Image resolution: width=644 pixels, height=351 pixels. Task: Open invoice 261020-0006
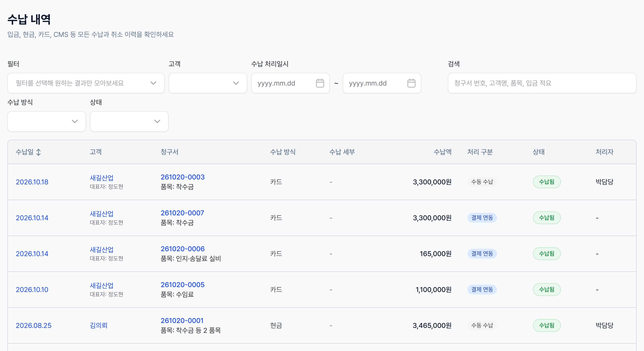183,249
